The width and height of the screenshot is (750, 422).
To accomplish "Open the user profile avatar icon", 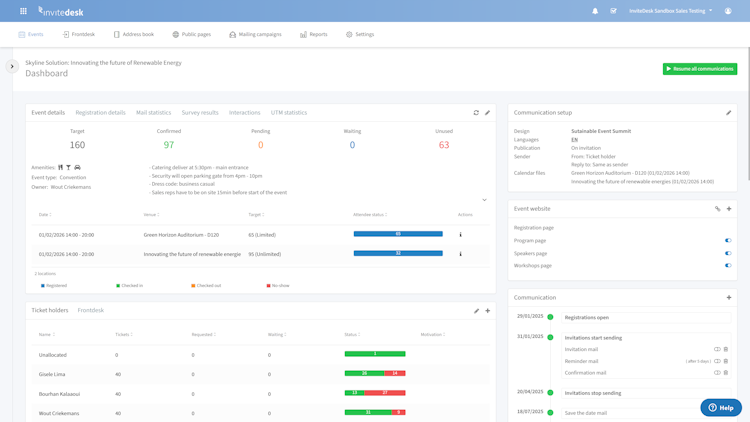I will pyautogui.click(x=728, y=11).
